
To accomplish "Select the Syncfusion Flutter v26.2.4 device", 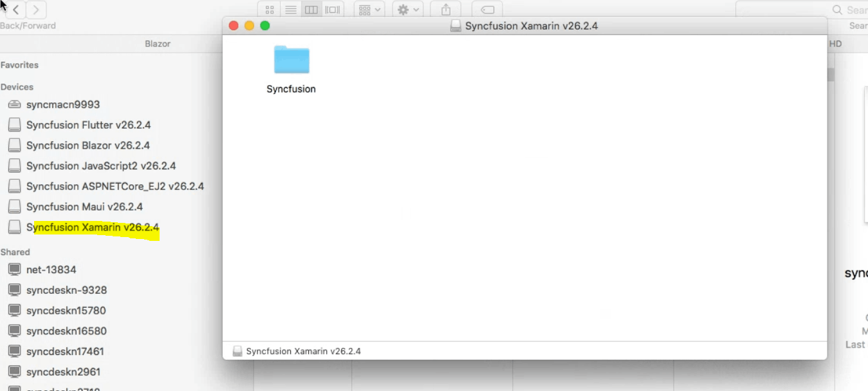I will coord(88,124).
